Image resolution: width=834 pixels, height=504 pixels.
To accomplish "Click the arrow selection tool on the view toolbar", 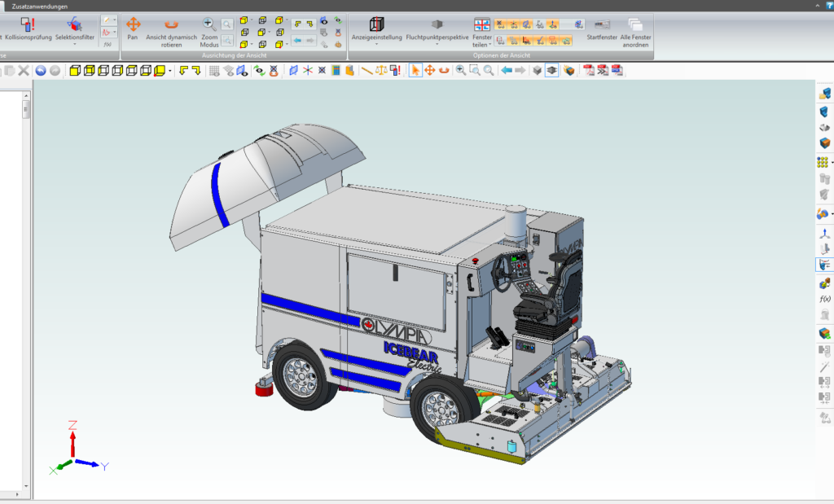I will [x=416, y=70].
